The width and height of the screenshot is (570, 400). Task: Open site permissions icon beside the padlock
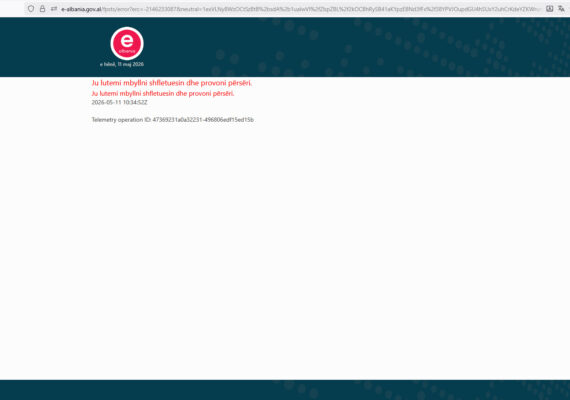54,9
